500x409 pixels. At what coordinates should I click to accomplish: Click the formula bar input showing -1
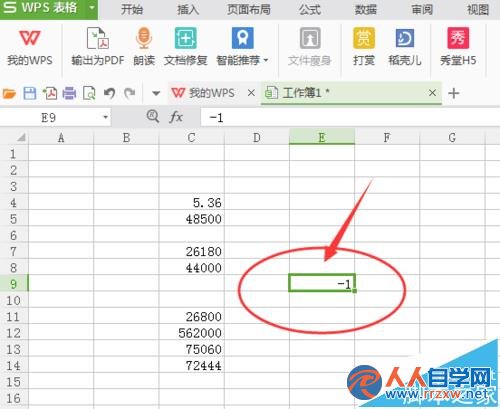350,117
